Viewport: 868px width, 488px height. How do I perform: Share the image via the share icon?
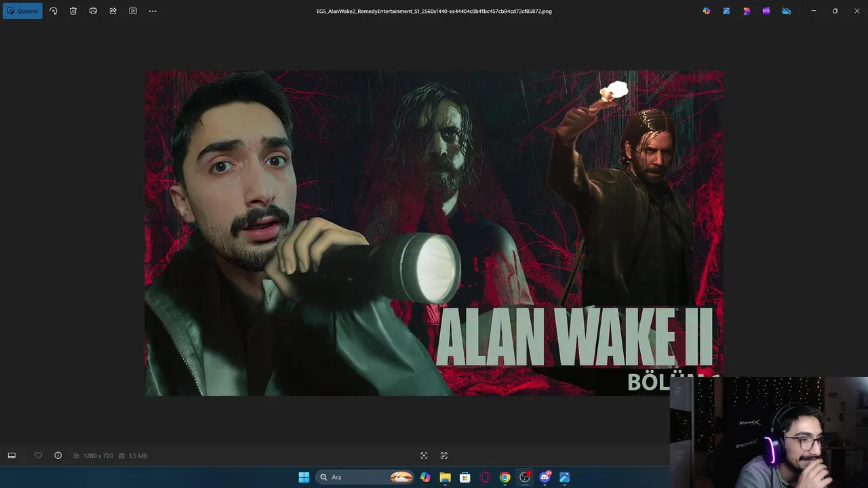coord(113,11)
